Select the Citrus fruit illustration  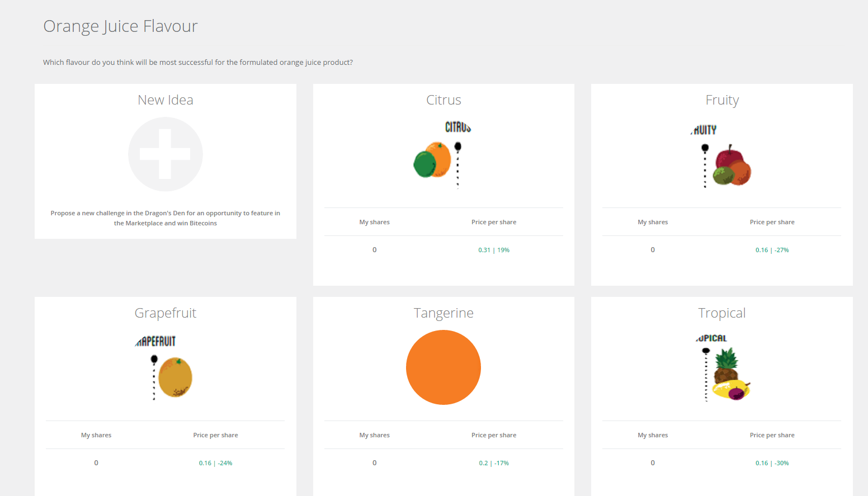[443, 155]
